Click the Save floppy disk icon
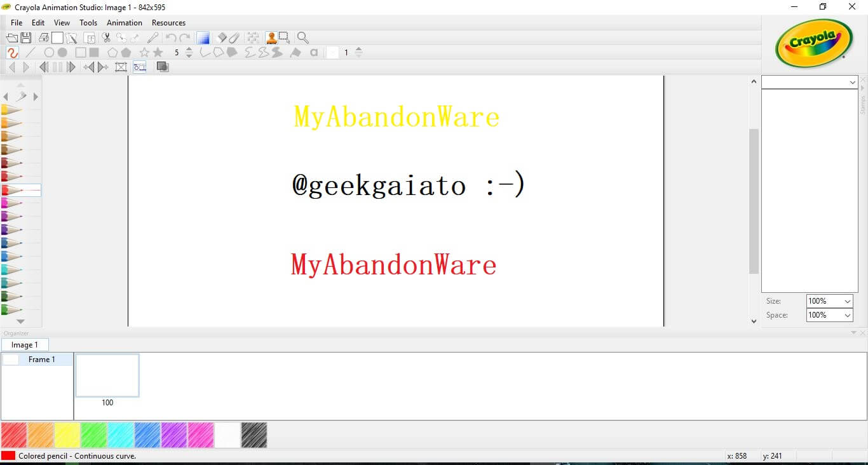This screenshot has height=465, width=868. point(26,38)
